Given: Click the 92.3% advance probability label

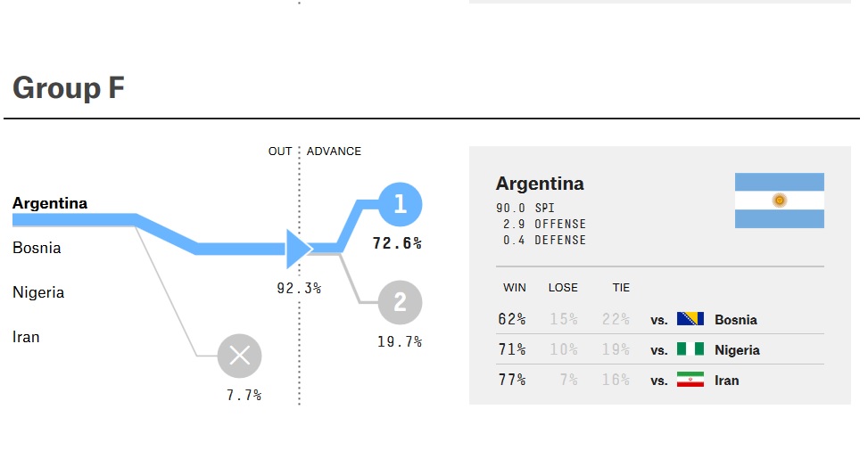Looking at the screenshot, I should [299, 288].
